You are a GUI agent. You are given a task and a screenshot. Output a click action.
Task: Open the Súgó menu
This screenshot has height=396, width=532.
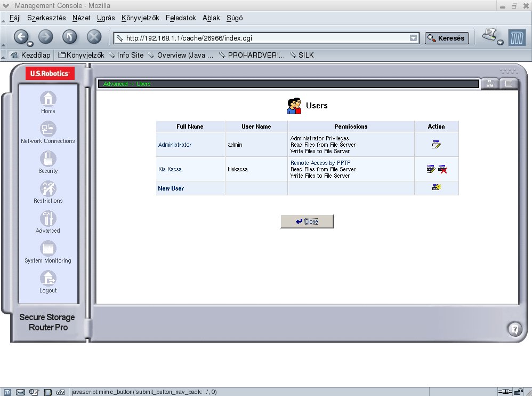(235, 18)
